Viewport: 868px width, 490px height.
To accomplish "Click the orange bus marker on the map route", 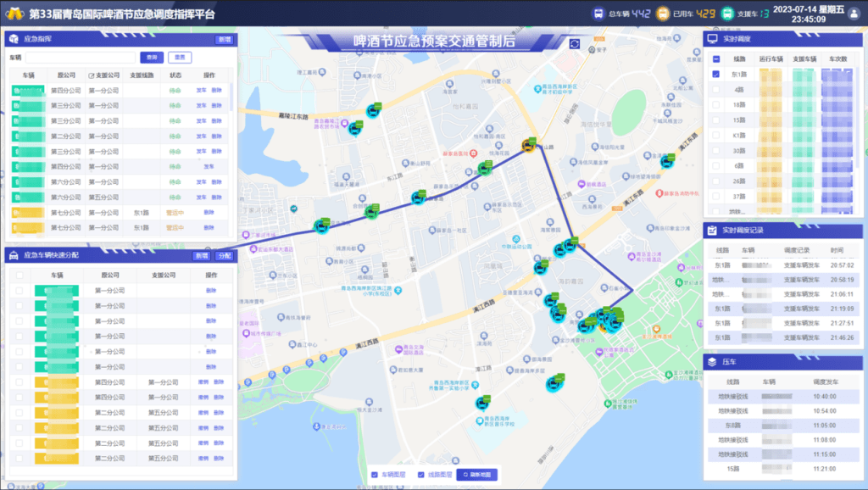I will [527, 146].
